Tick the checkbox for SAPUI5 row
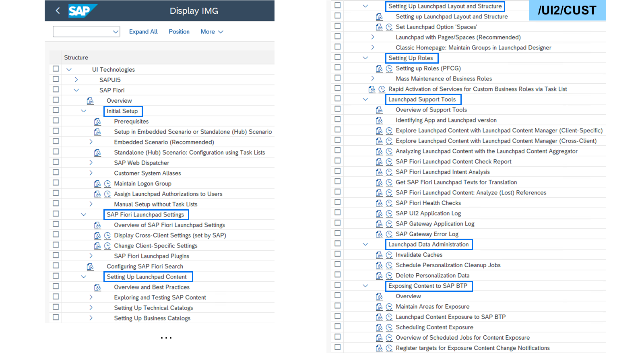The image size is (644, 353). pyautogui.click(x=56, y=79)
